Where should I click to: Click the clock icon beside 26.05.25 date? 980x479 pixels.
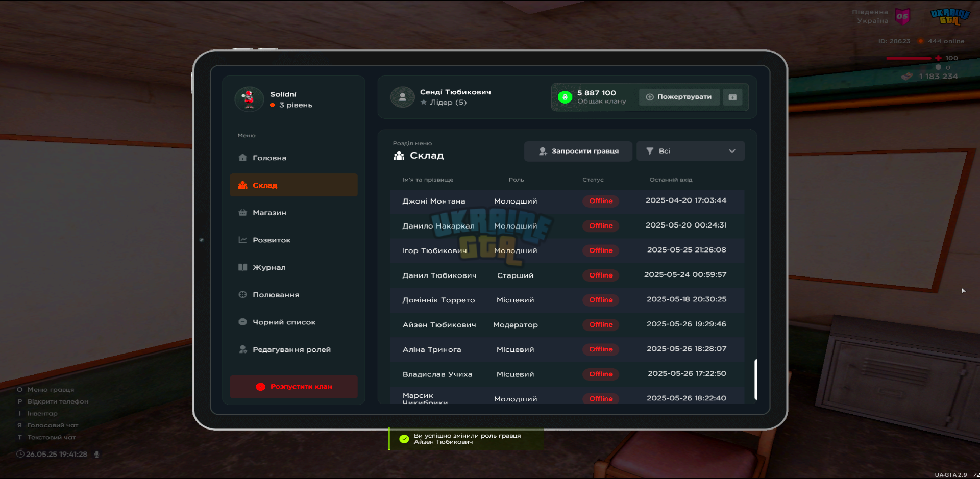(x=20, y=453)
